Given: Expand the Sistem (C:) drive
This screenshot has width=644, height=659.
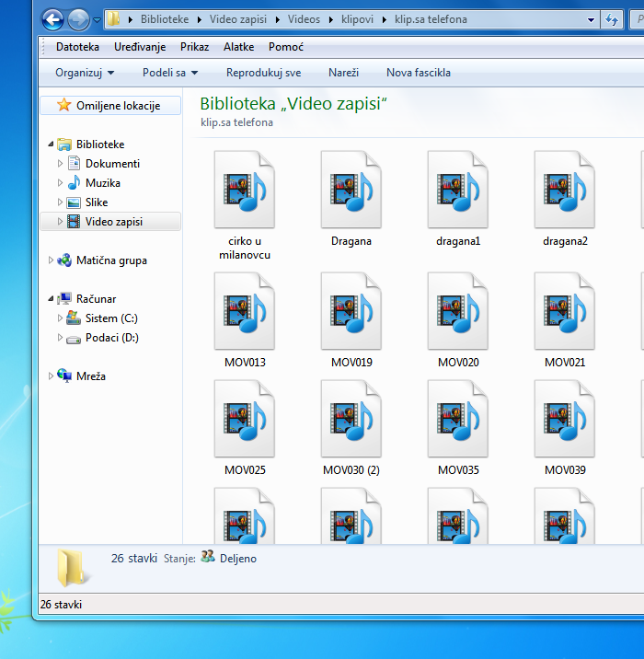Looking at the screenshot, I should tap(60, 318).
